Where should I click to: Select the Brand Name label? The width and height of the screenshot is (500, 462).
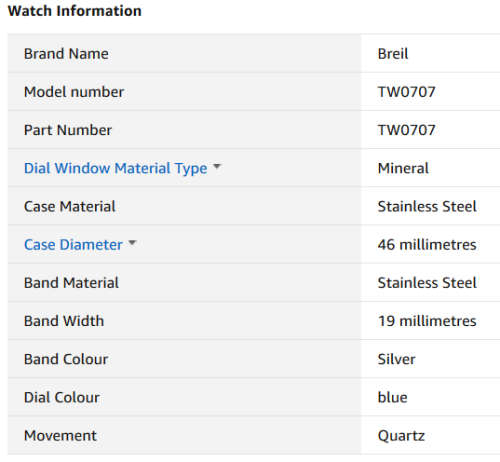(x=66, y=54)
